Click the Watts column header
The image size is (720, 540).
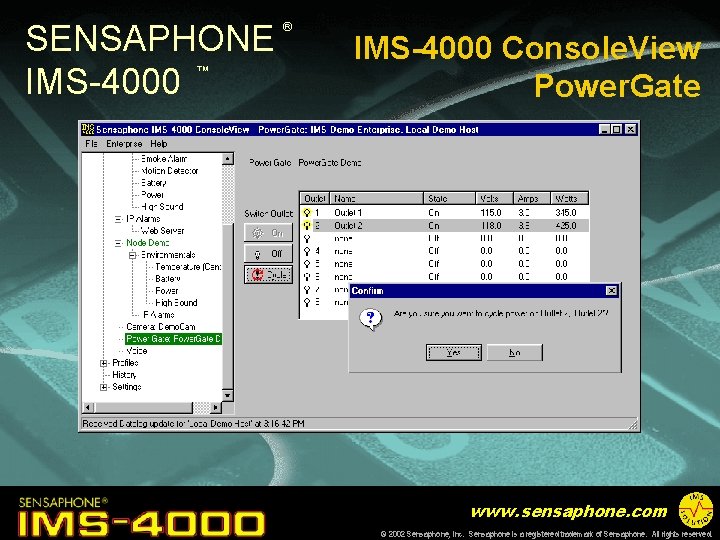(x=569, y=198)
